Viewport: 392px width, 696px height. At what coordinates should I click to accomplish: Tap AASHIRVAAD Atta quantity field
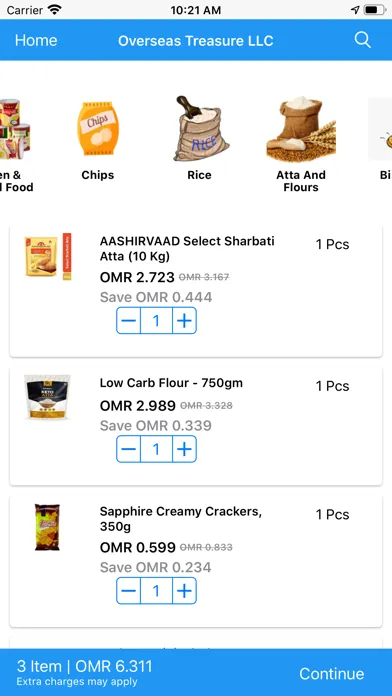pos(156,320)
